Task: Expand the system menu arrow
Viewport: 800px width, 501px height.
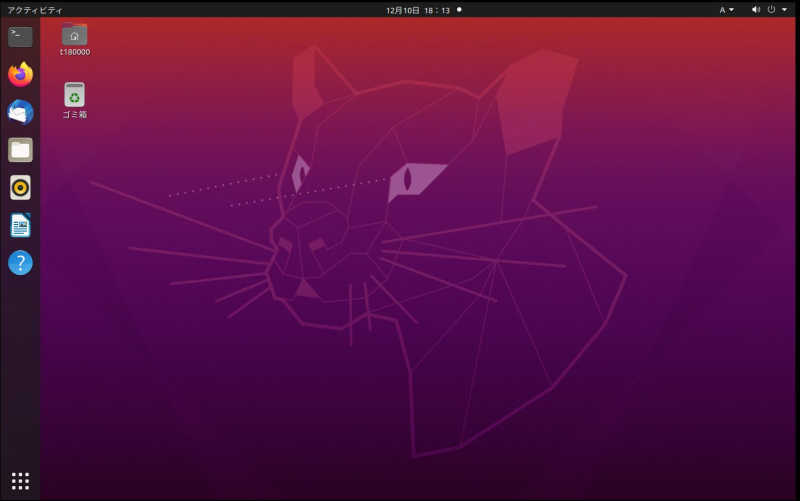Action: click(784, 10)
